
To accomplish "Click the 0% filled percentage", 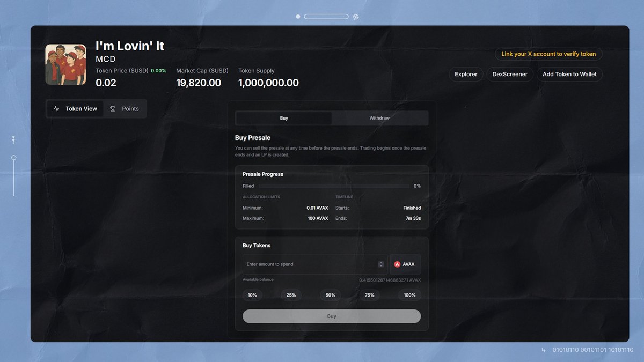I will pos(417,186).
